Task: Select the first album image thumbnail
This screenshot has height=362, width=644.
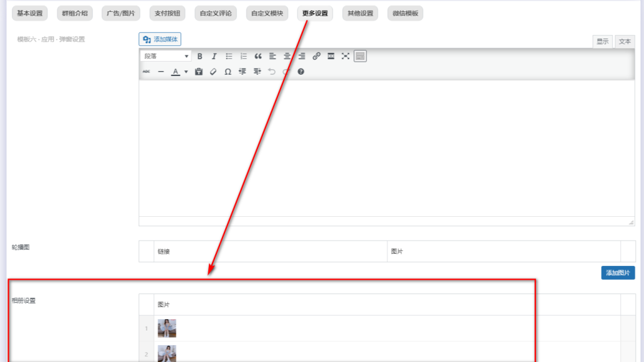Action: 167,328
